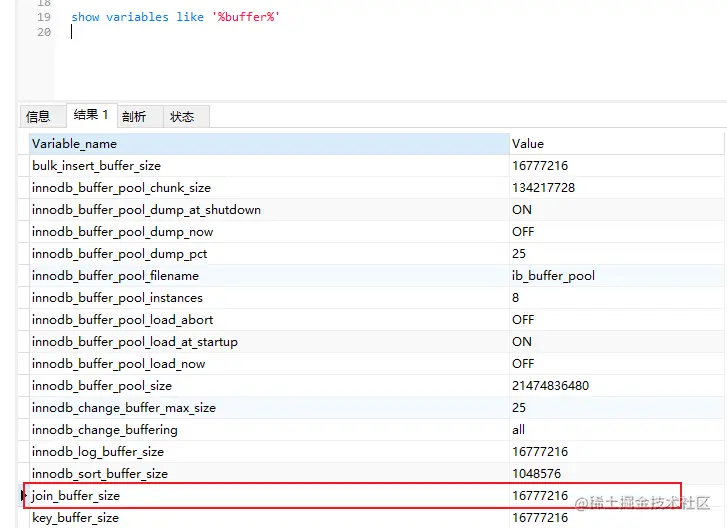The image size is (727, 528).
Task: Click the current-row arrow beside join_buffer_size
Action: point(24,496)
